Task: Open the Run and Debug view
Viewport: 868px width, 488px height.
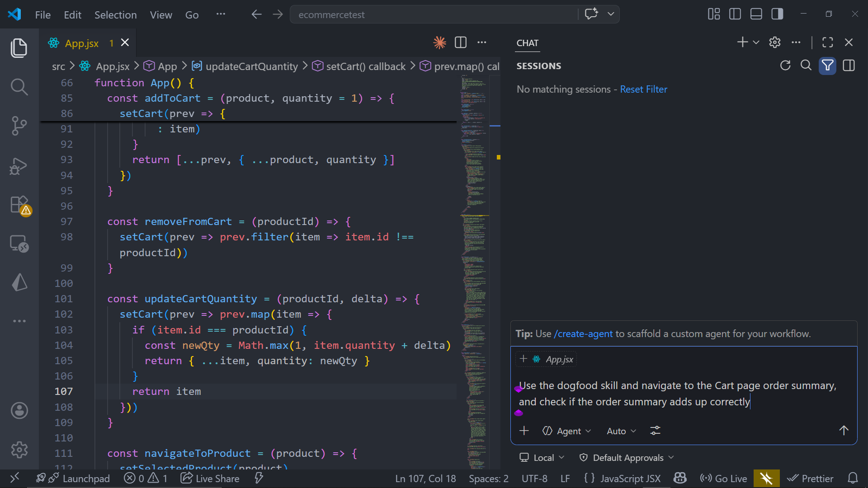Action: [19, 166]
